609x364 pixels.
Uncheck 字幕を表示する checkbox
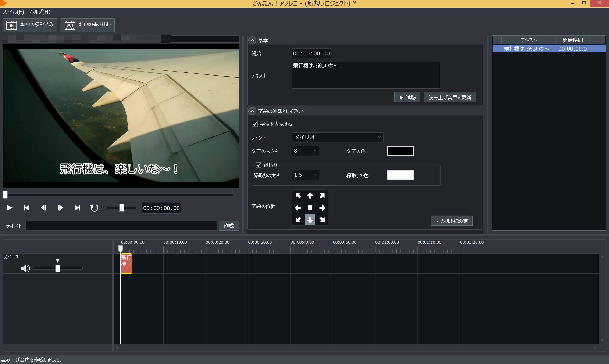255,124
